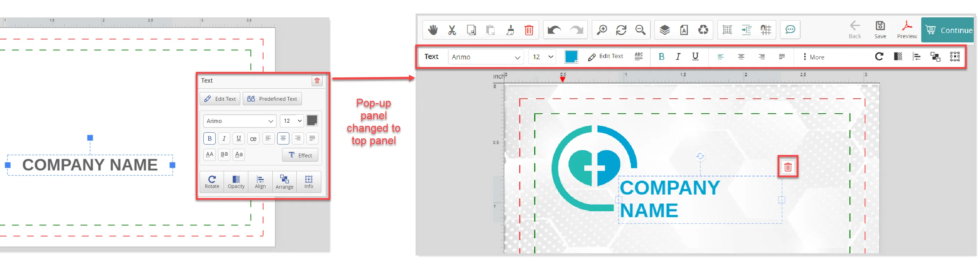The height and width of the screenshot is (271, 980).
Task: Open Arimo font dropdown in pop-up panel
Action: (x=240, y=121)
